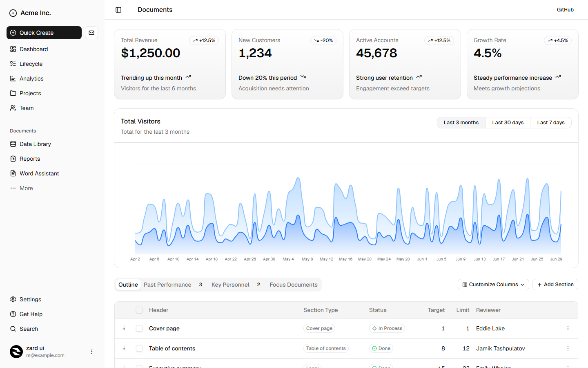Click Done status on Table of contents row

coord(381,348)
